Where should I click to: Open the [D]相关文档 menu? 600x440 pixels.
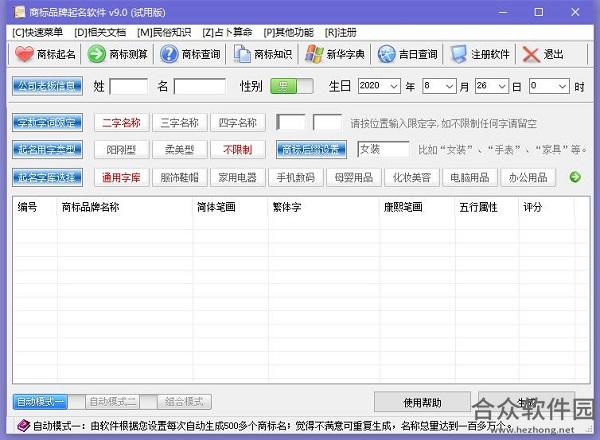100,33
